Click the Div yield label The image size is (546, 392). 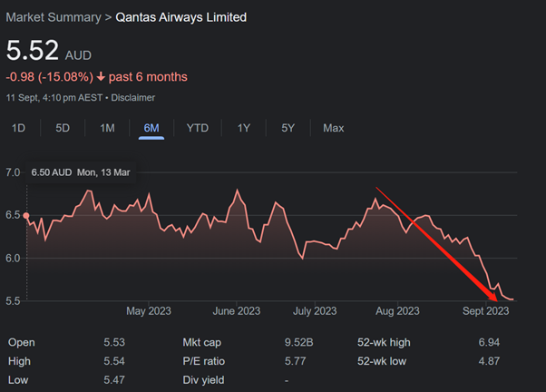(204, 380)
